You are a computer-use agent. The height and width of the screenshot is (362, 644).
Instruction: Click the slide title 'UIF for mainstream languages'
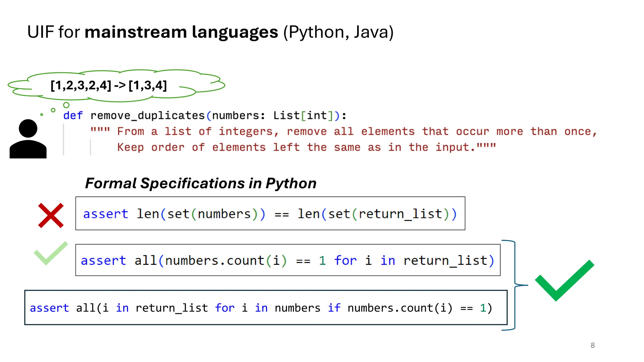coord(210,32)
